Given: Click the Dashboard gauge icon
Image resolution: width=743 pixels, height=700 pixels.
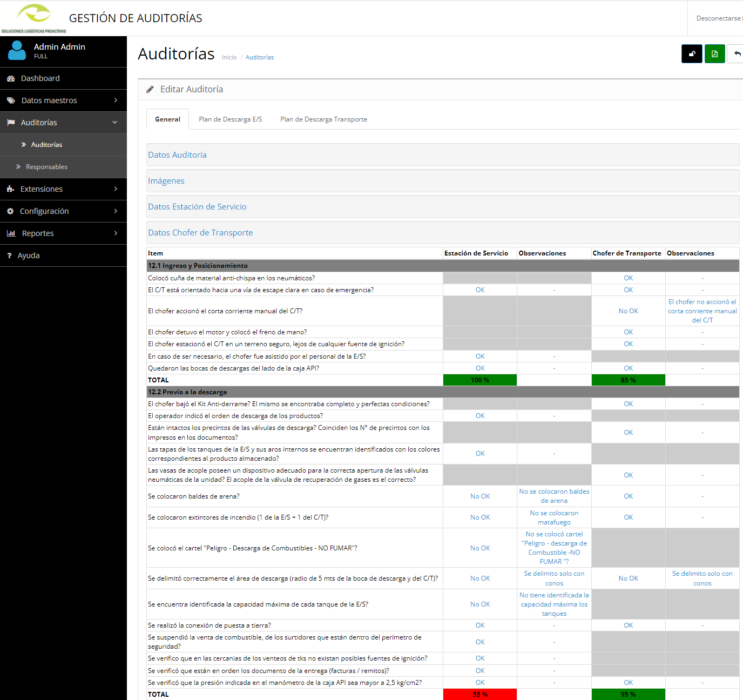Looking at the screenshot, I should [x=11, y=79].
